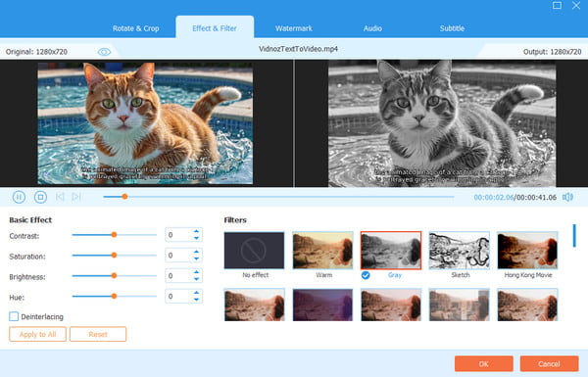Decrease the Brightness value with down arrow

(197, 279)
